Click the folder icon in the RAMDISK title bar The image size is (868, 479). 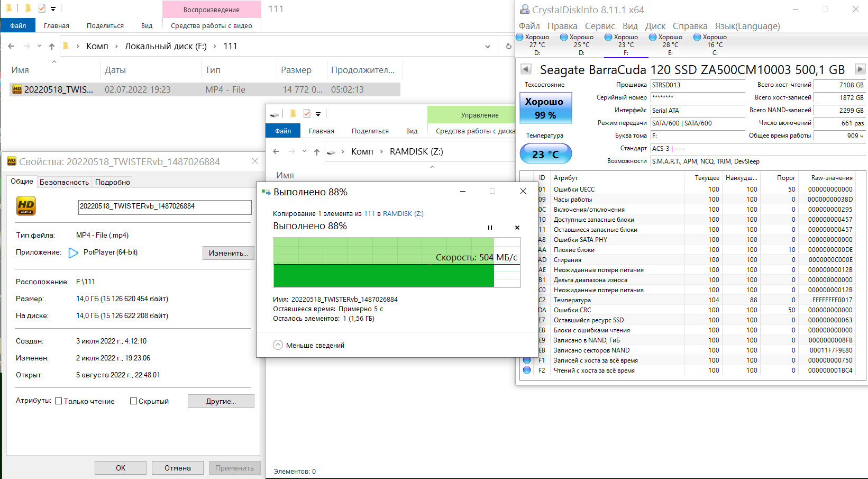click(293, 114)
